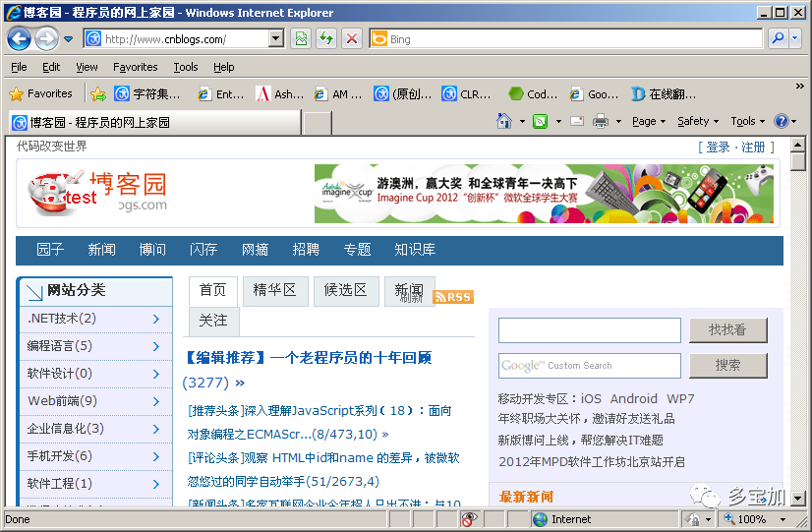
Task: Open the Tools command bar menu
Action: coord(747,121)
